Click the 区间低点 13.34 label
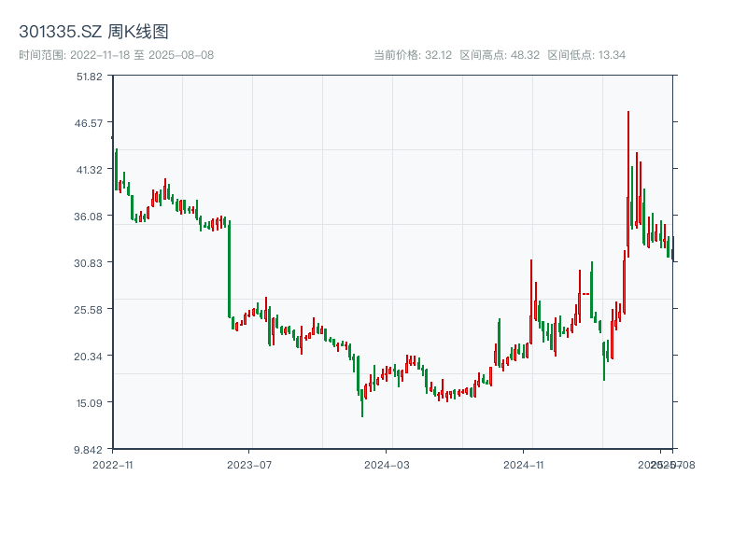 point(586,55)
